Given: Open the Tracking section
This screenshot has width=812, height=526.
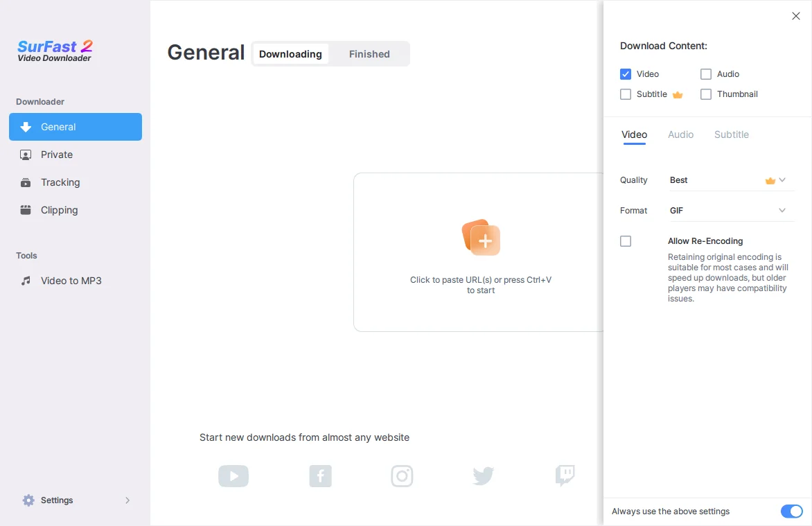Looking at the screenshot, I should (x=61, y=182).
